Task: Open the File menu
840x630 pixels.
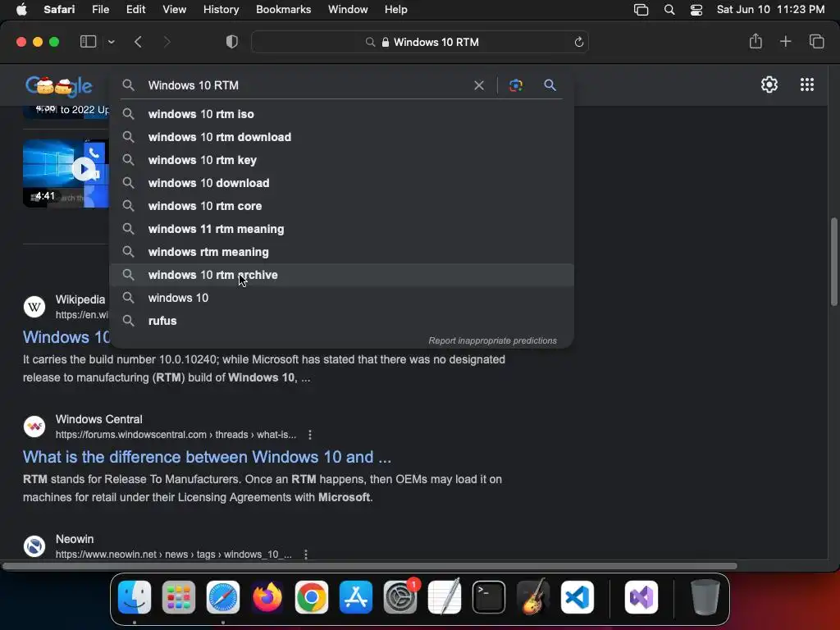Action: pos(100,10)
